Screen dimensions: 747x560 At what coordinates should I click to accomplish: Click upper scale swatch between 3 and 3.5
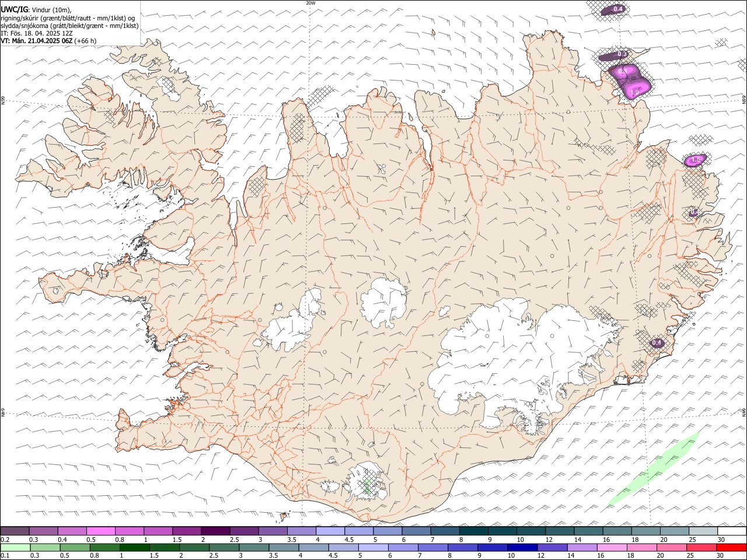(273, 531)
